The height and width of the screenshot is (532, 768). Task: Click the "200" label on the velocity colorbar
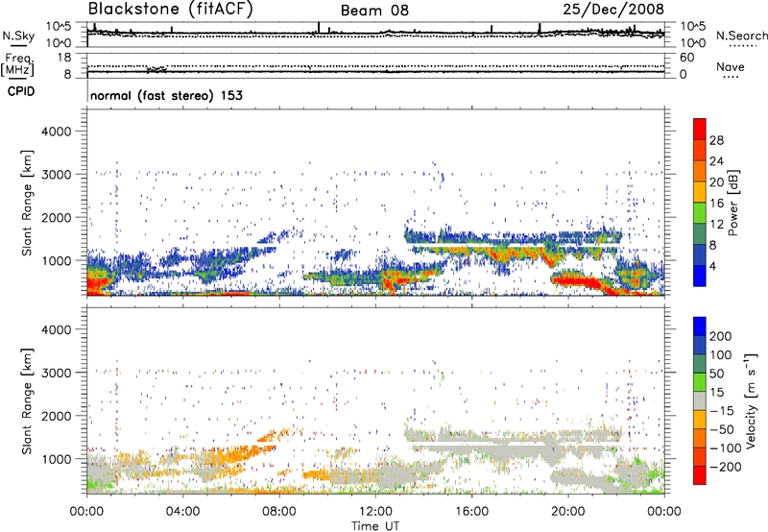coord(721,336)
